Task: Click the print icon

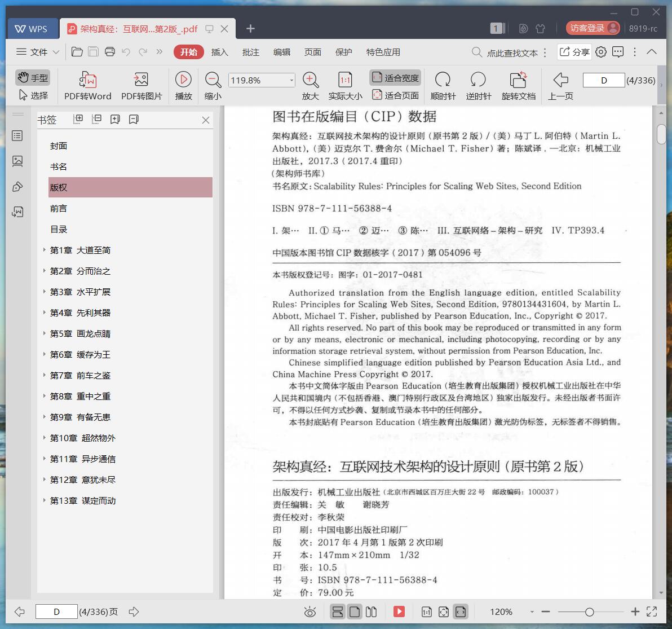Action: 110,52
